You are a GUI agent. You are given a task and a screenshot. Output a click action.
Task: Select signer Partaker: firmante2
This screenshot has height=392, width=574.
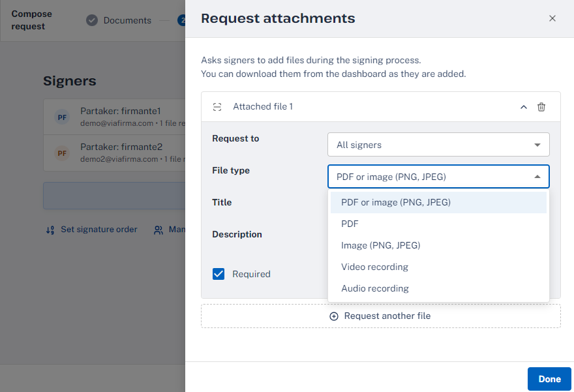point(115,153)
